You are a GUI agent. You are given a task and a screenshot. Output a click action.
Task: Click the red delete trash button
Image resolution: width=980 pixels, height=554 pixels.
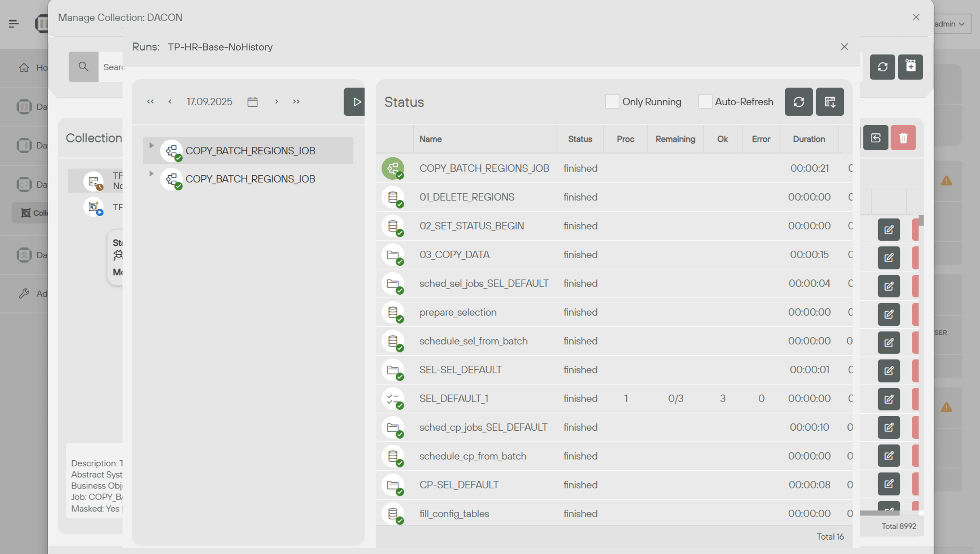click(x=903, y=138)
